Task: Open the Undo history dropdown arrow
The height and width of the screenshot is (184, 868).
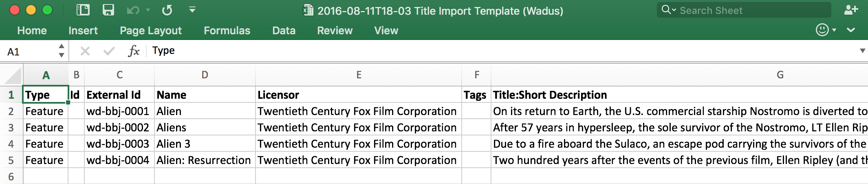Action: point(148,10)
